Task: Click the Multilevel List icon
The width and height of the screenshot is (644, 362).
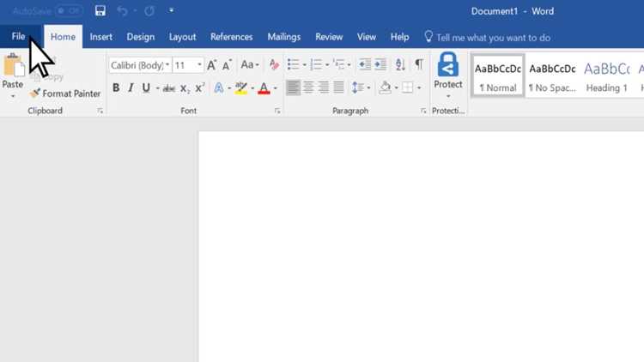Action: click(x=339, y=64)
